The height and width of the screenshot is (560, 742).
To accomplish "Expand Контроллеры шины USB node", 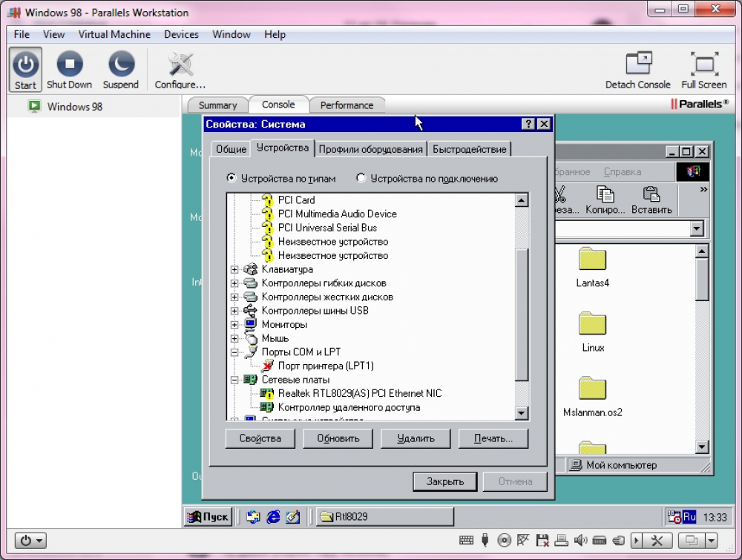I will [234, 311].
